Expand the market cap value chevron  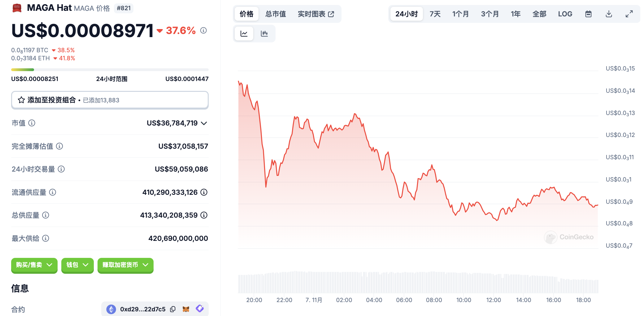(204, 123)
